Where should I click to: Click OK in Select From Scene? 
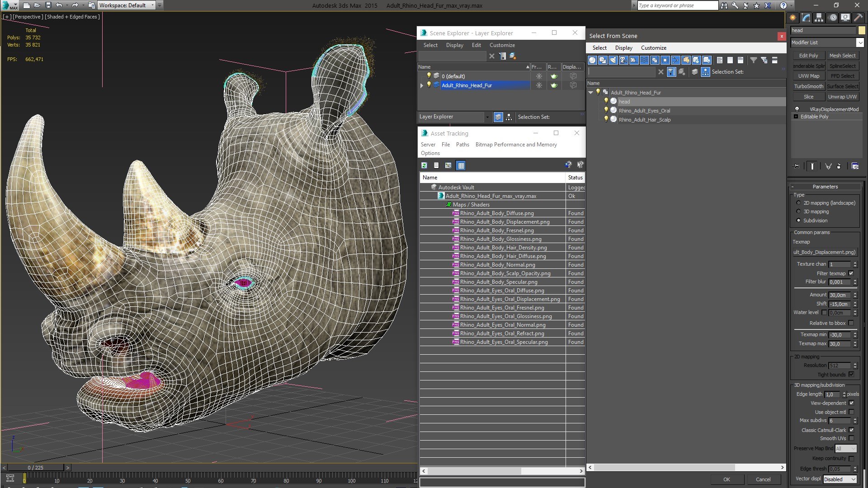[726, 479]
